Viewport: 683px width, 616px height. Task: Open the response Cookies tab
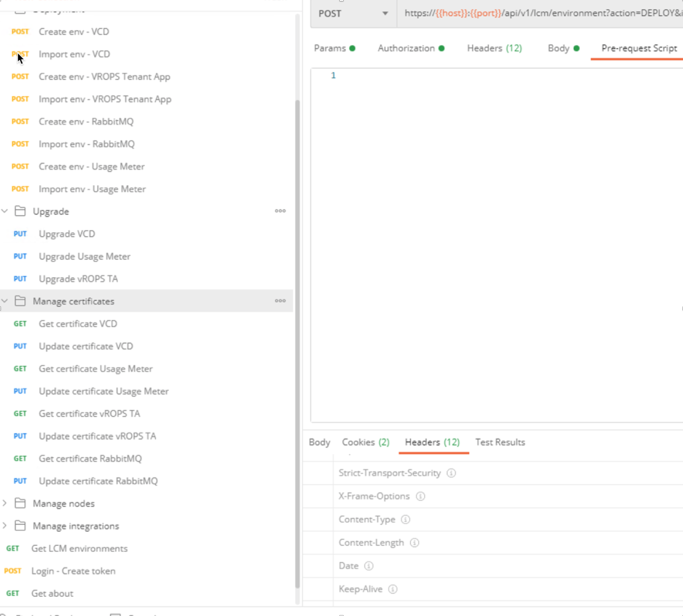tap(365, 442)
